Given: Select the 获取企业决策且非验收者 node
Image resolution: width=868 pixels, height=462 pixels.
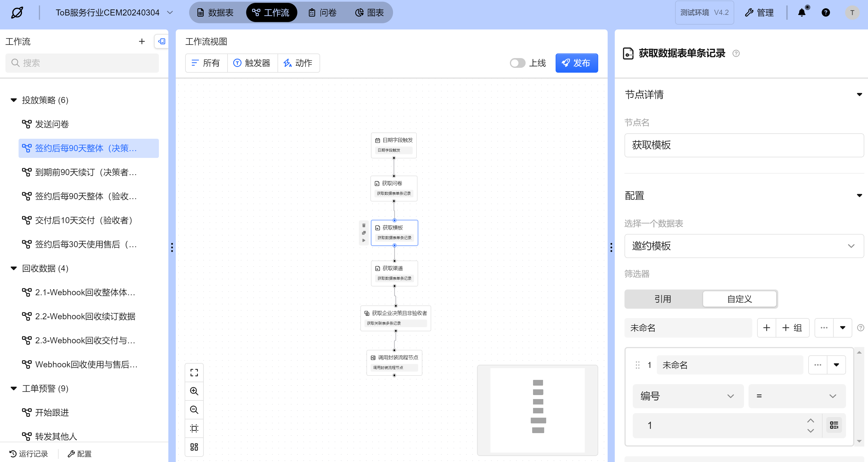Looking at the screenshot, I should coord(396,318).
